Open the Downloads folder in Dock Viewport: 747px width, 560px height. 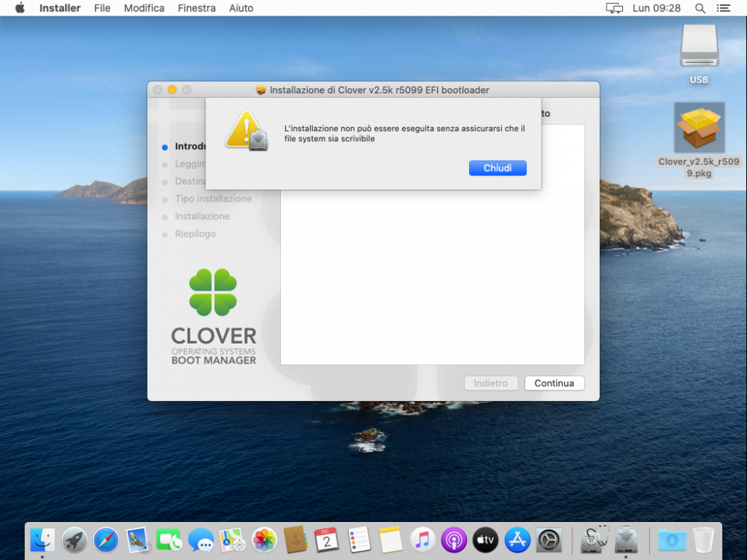[672, 540]
